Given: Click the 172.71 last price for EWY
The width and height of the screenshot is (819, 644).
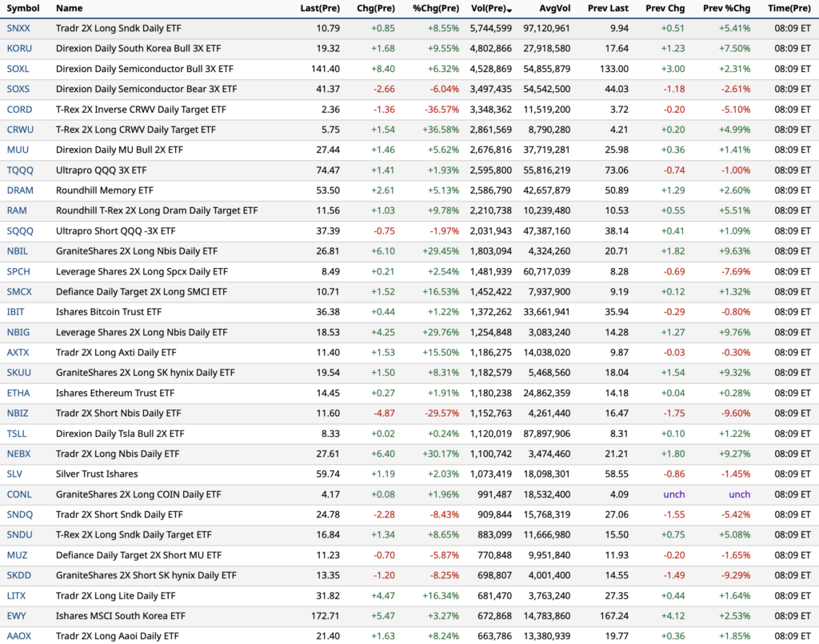Looking at the screenshot, I should [326, 616].
